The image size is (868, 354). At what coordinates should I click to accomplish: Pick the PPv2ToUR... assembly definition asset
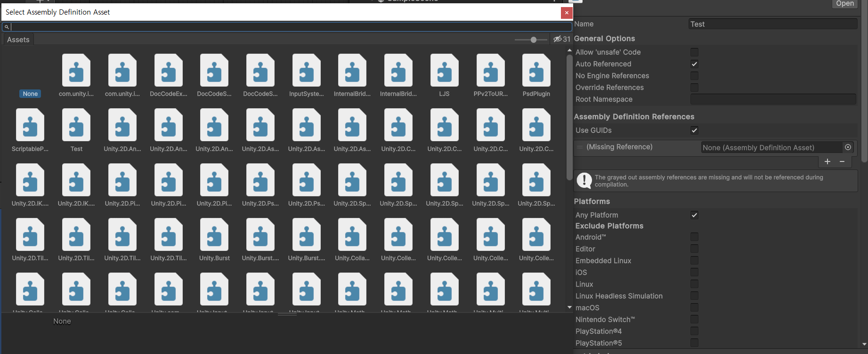pos(490,75)
